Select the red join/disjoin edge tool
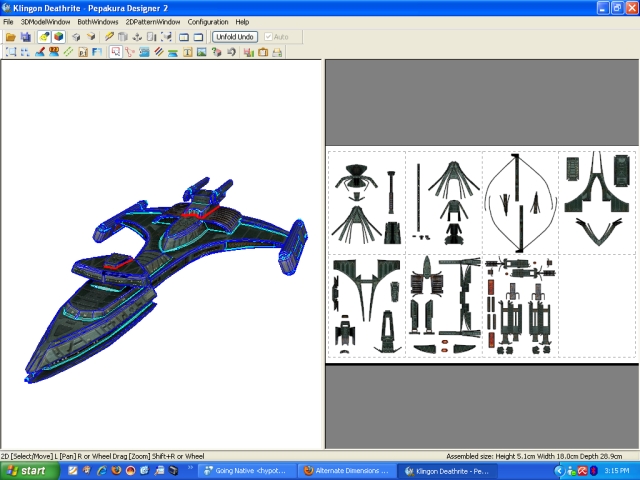This screenshot has width=640, height=480. (x=130, y=52)
